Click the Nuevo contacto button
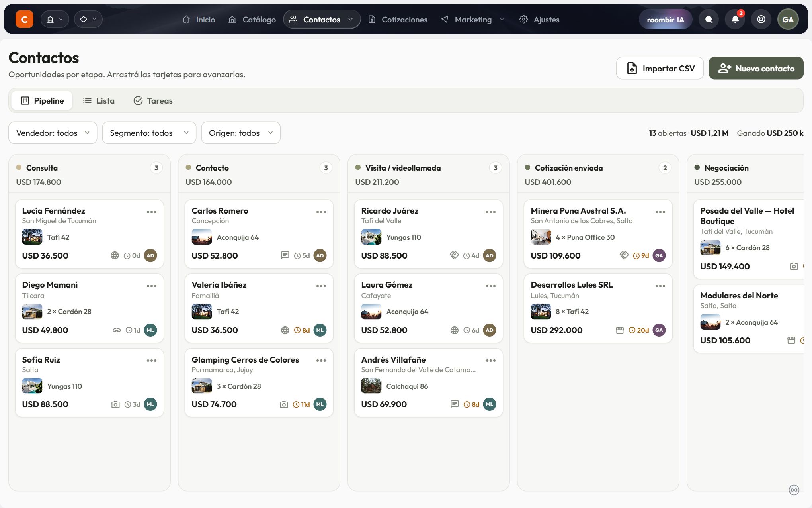Image resolution: width=812 pixels, height=508 pixels. (756, 68)
